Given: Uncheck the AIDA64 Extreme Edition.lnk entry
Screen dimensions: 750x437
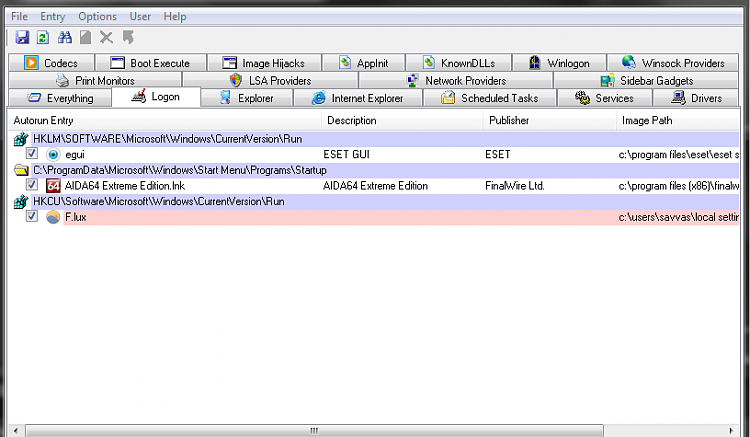Looking at the screenshot, I should 32,185.
